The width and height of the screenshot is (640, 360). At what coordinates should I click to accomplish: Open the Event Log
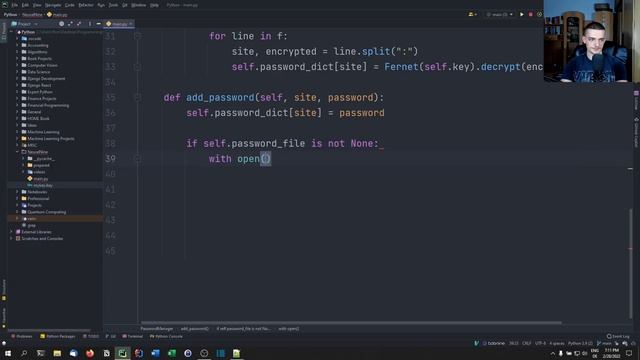tap(618, 336)
